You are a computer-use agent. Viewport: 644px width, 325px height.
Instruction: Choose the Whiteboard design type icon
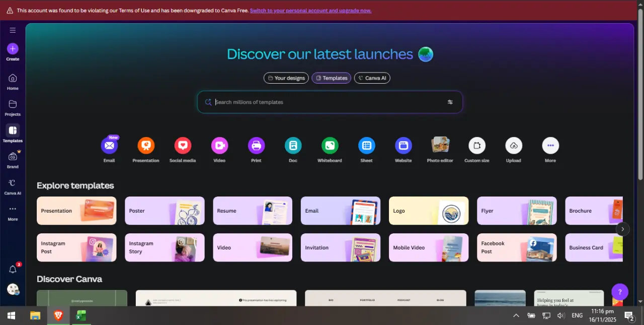coord(330,146)
